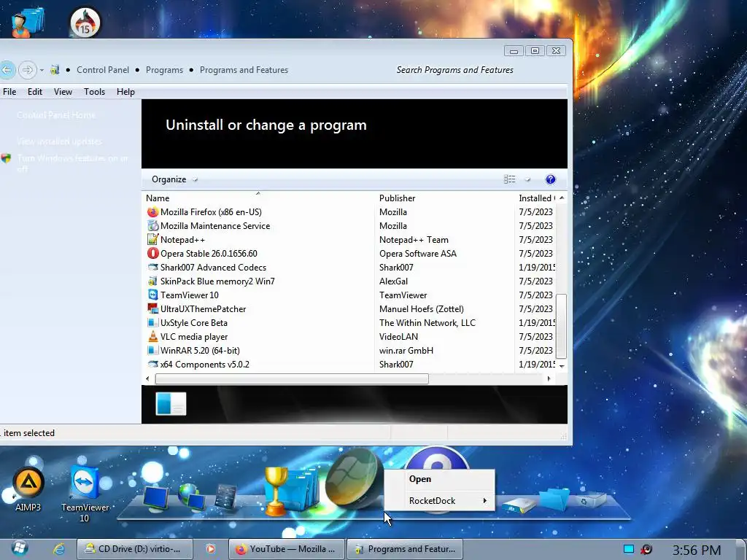Select the Shark007 Advanced Codecs icon
This screenshot has width=747, height=560.
click(152, 267)
